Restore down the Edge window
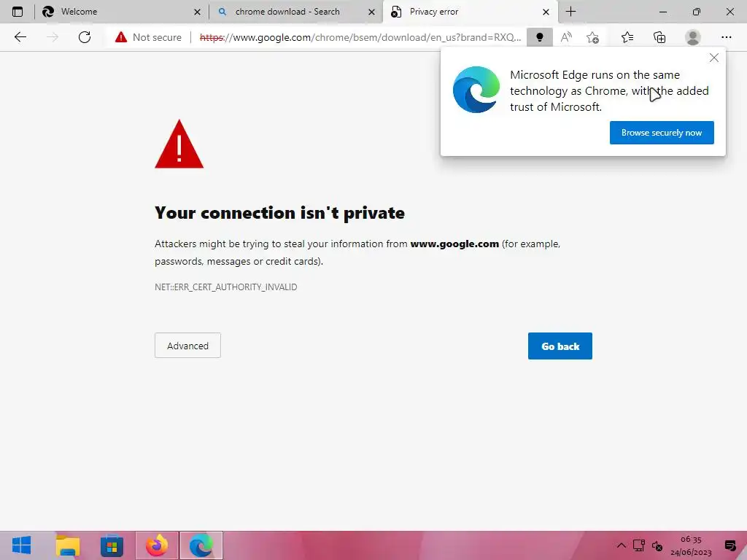 click(696, 12)
